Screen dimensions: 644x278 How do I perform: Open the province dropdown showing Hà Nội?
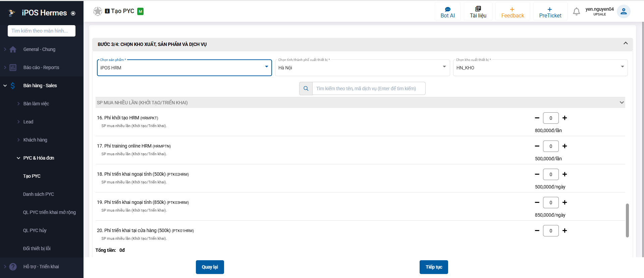[363, 68]
